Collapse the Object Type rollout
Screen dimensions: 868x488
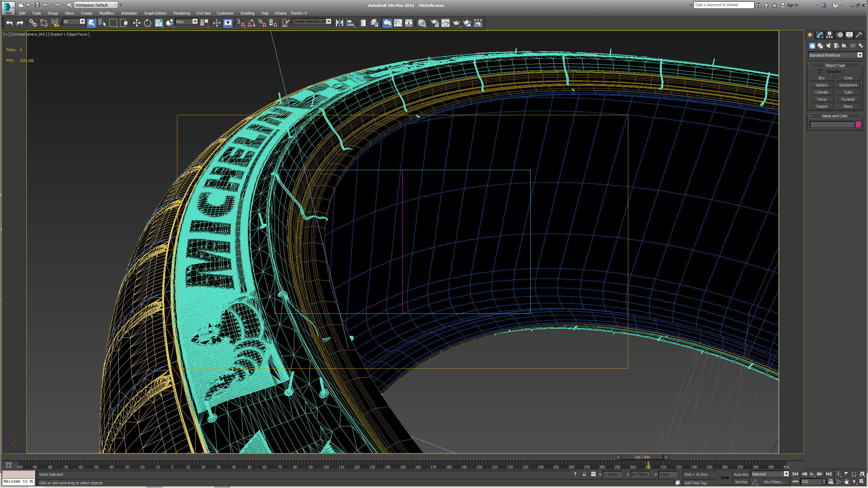[x=835, y=65]
